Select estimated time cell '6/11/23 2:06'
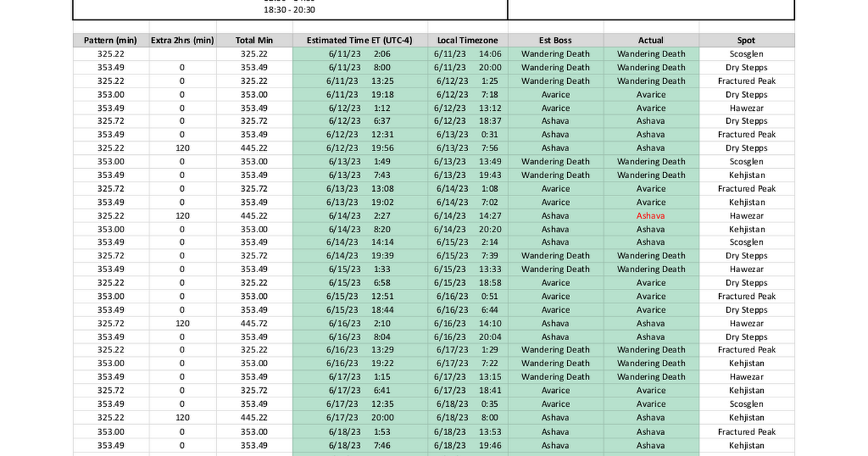This screenshot has width=868, height=456. tap(359, 54)
